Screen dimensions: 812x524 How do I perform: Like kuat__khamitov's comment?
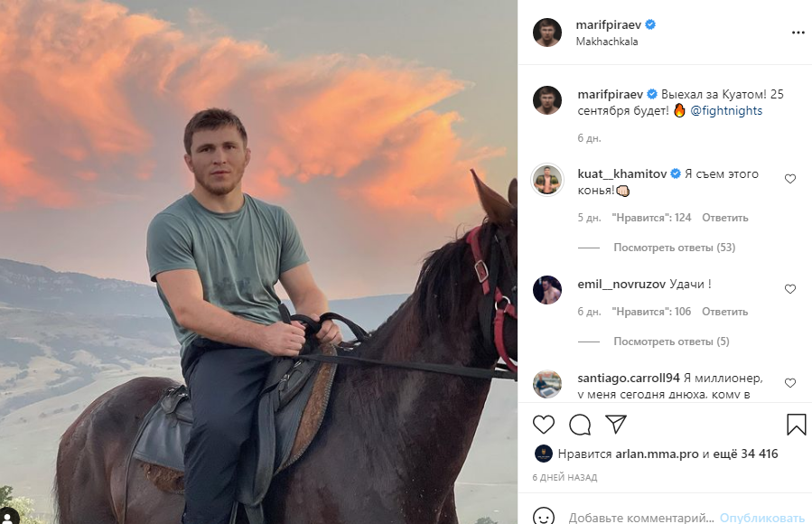tap(790, 179)
